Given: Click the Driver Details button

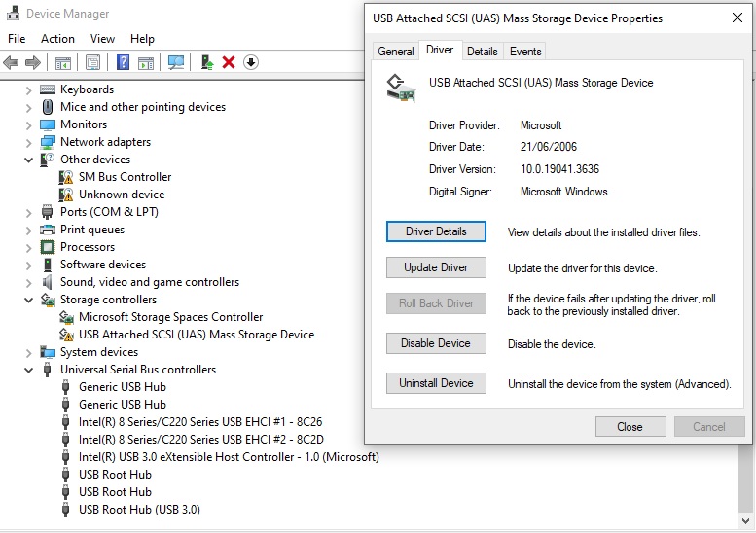Looking at the screenshot, I should 436,231.
